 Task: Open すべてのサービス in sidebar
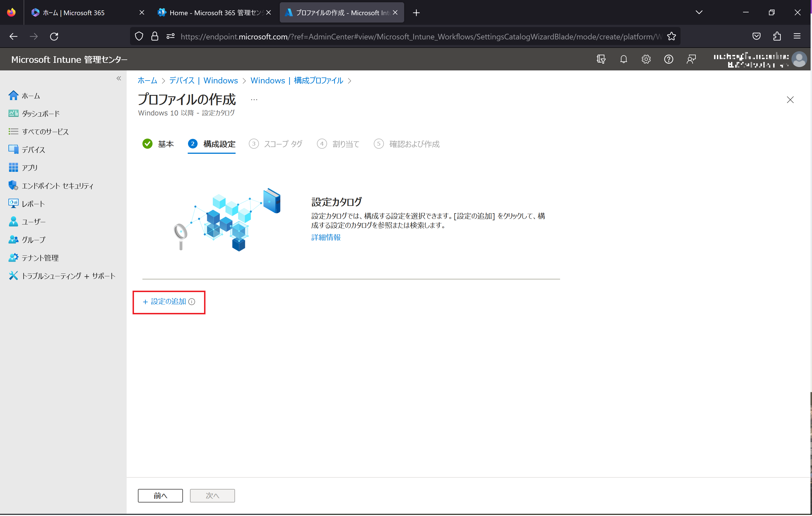coord(39,132)
